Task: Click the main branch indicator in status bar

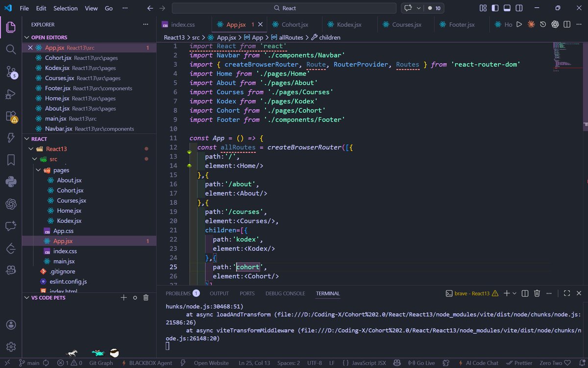Action: pos(28,363)
